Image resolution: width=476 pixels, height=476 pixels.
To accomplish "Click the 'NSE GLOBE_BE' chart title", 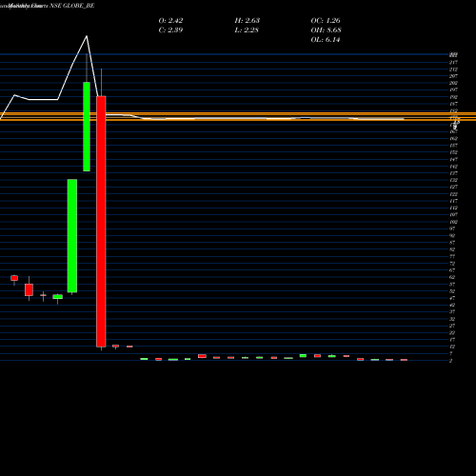I will [72, 6].
